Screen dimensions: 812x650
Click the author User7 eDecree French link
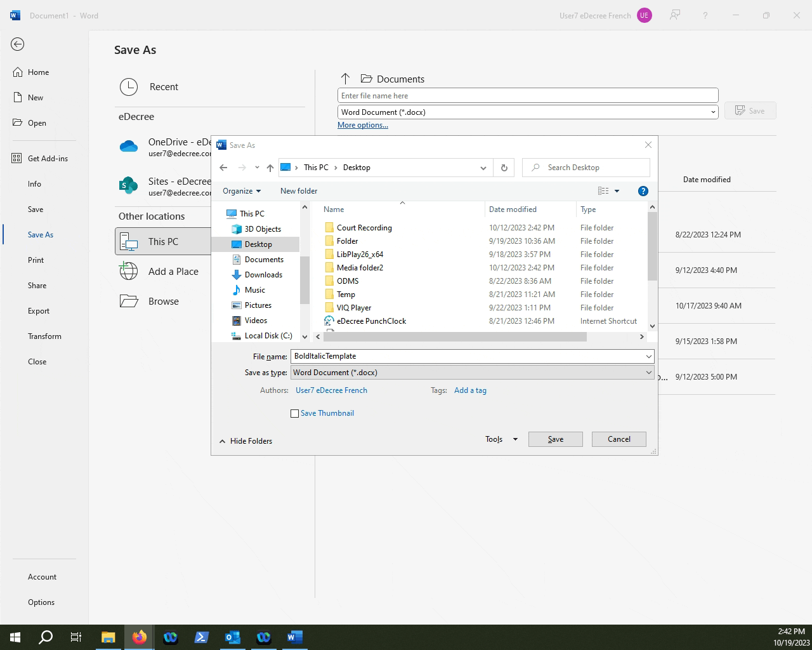331,390
